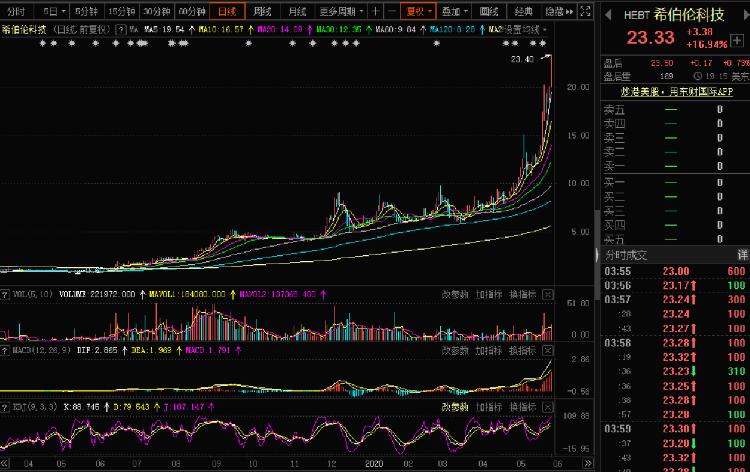Image resolution: width=750 pixels, height=472 pixels.
Task: Switch to 经典 classic layout
Action: (x=524, y=11)
